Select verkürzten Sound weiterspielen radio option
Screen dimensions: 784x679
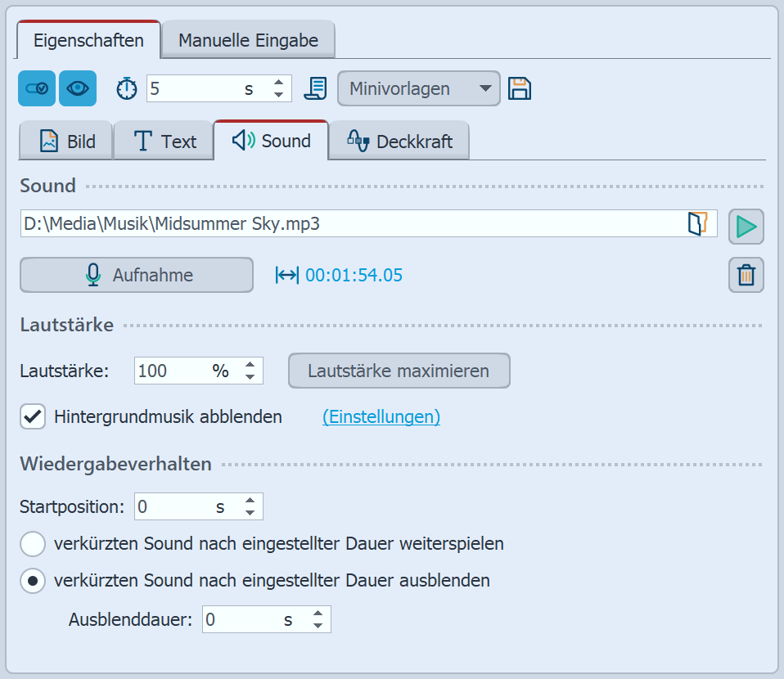33,543
